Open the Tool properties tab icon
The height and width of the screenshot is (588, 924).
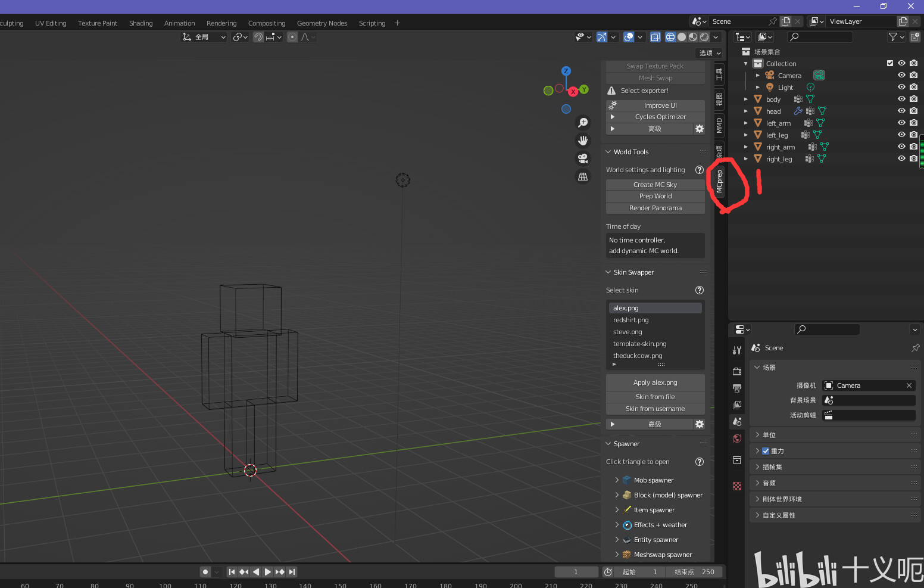pos(737,350)
